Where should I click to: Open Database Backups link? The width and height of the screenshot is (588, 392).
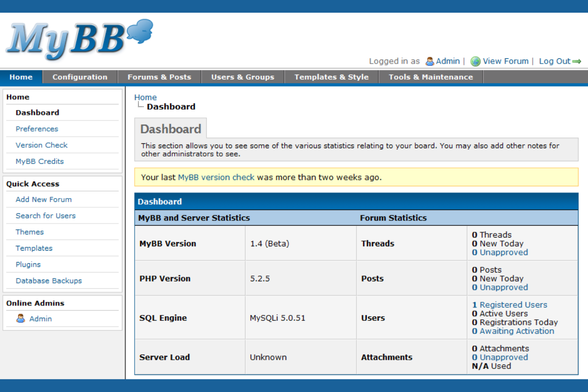[x=49, y=281]
